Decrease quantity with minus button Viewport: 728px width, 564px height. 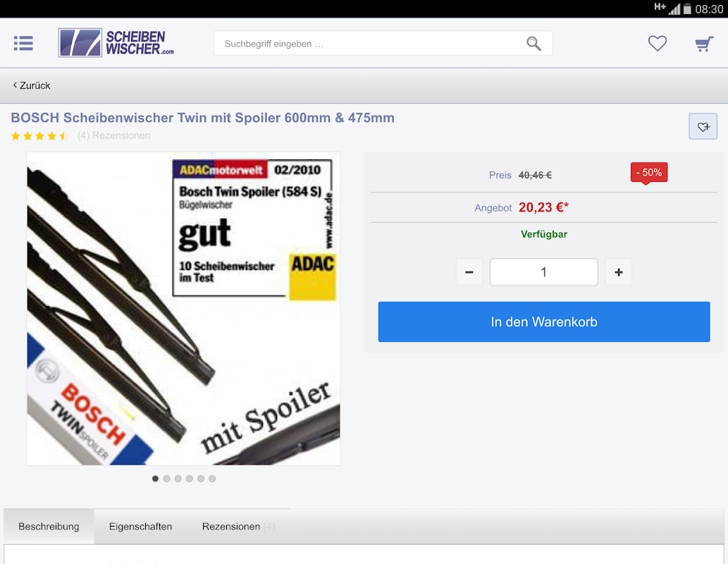pyautogui.click(x=469, y=272)
